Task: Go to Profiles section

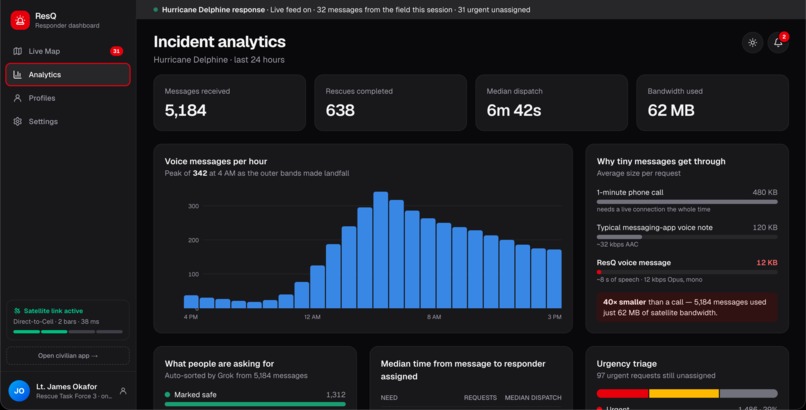Action: click(68, 98)
